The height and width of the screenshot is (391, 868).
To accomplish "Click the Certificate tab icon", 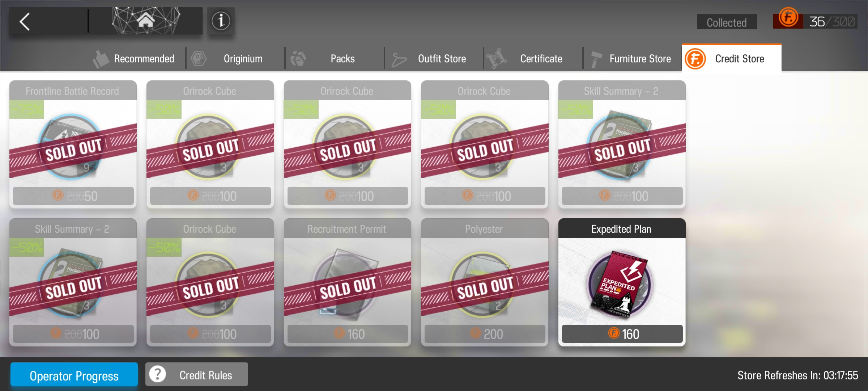I will point(496,58).
